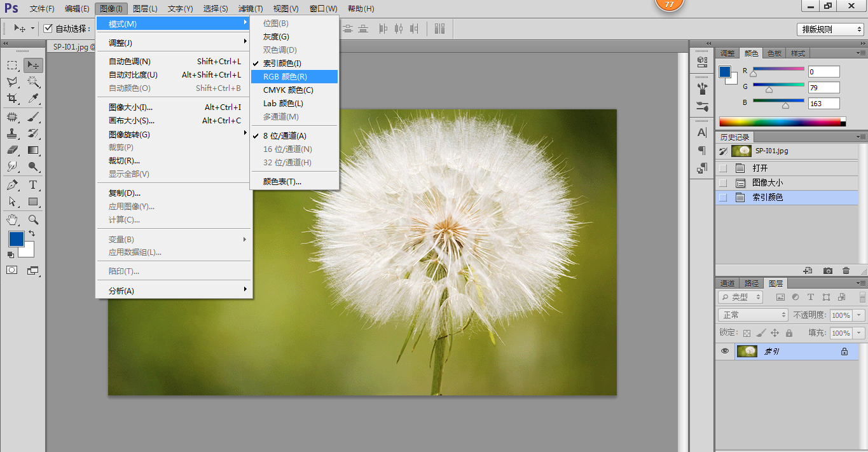Screen dimensions: 868x452
Task: Select the Polygonal Lasso tool
Action: (12, 82)
